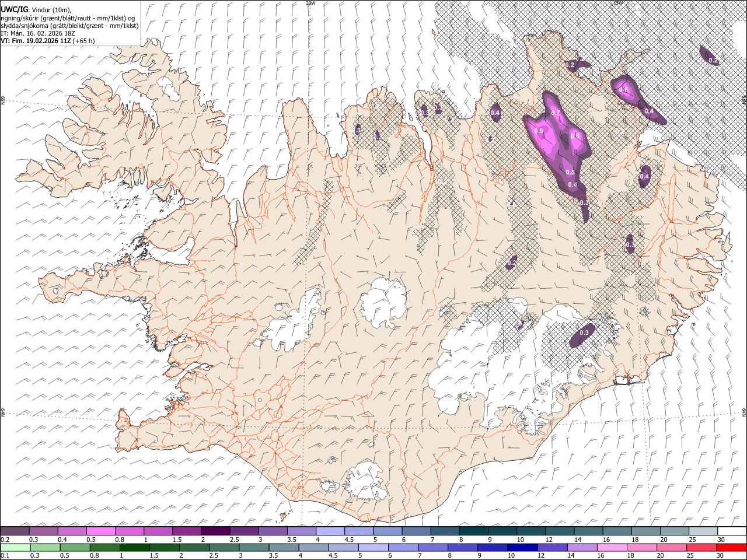Click the light purple rain swatch labeled 14
The width and height of the screenshot is (747, 560).
tap(582, 547)
